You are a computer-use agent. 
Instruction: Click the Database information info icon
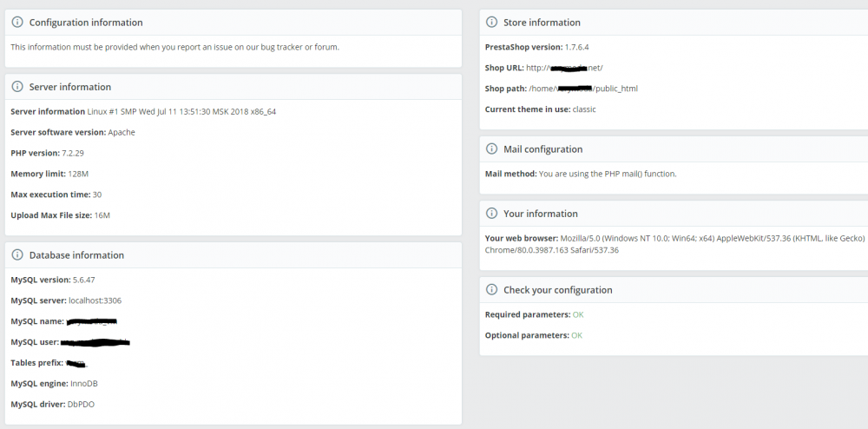(x=17, y=255)
